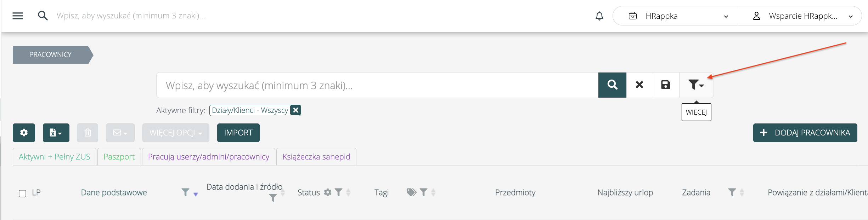This screenshot has width=868, height=220.
Task: Open table settings gear button
Action: click(24, 133)
